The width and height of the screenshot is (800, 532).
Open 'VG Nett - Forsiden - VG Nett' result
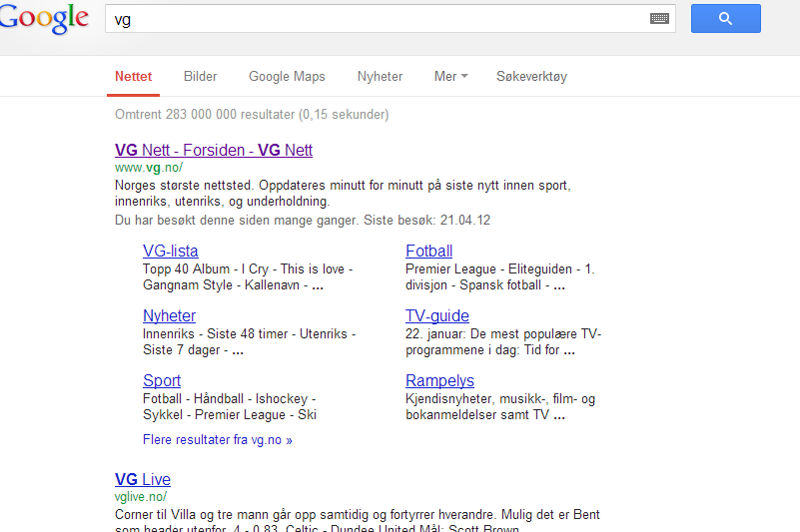click(x=214, y=150)
